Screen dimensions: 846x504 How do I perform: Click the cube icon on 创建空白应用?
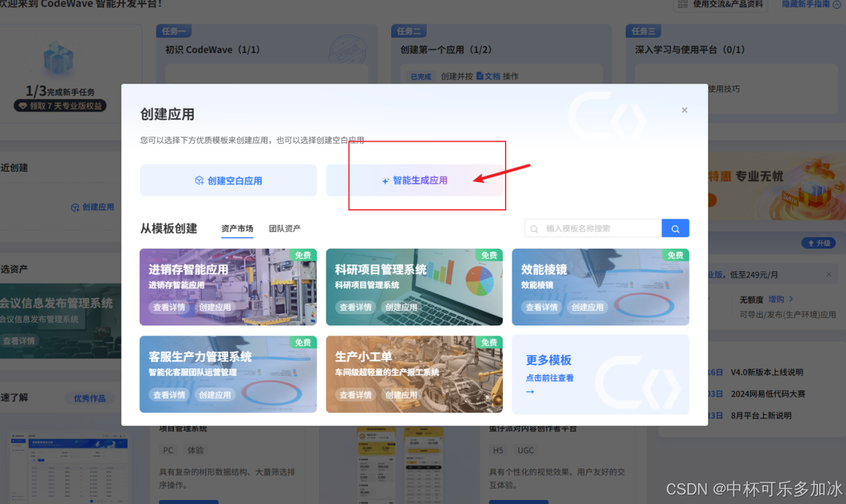(x=199, y=180)
